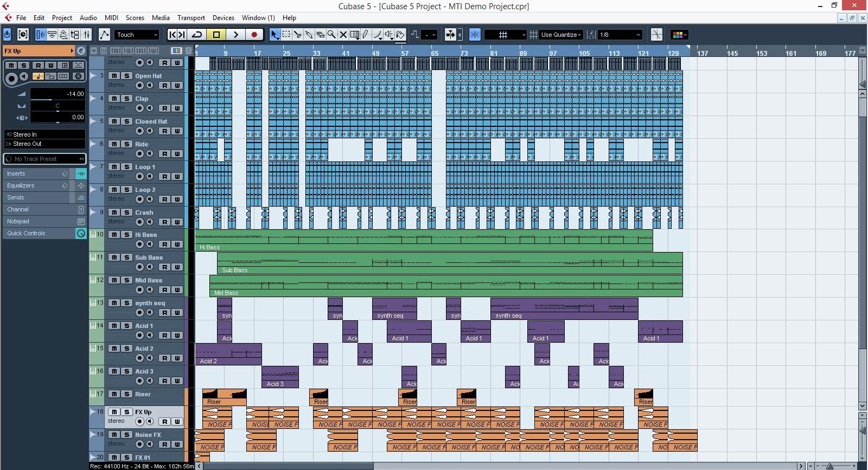Mute the Hi Bass track
This screenshot has width=868, height=470.
click(x=114, y=235)
